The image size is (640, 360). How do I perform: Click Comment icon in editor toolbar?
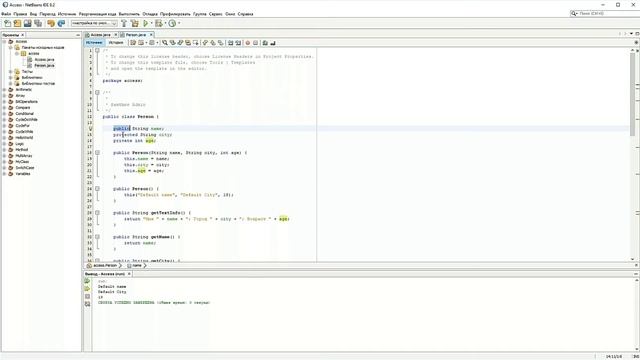[265, 42]
